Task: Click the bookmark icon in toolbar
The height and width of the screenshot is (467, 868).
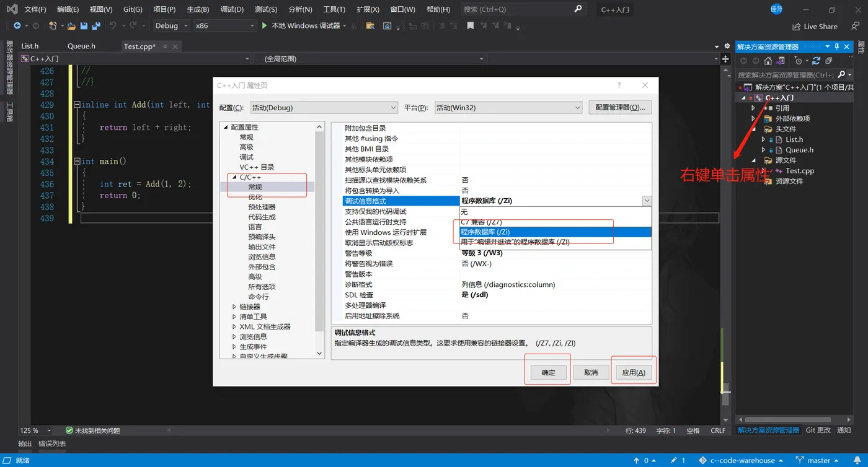Action: coord(471,26)
